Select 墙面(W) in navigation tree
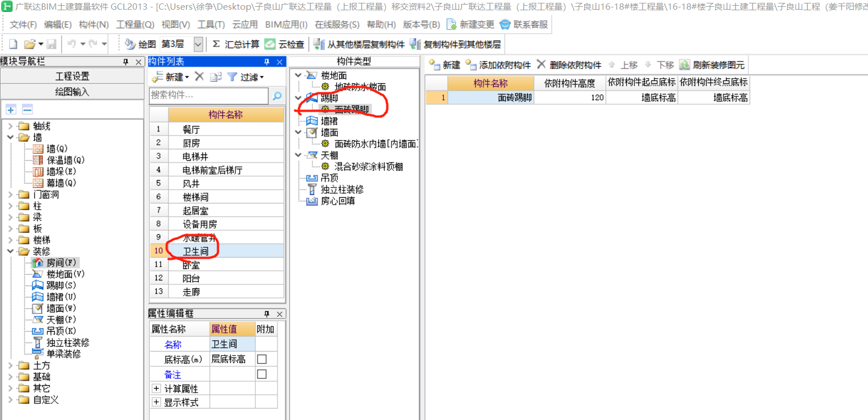The height and width of the screenshot is (420, 868). pyautogui.click(x=54, y=308)
